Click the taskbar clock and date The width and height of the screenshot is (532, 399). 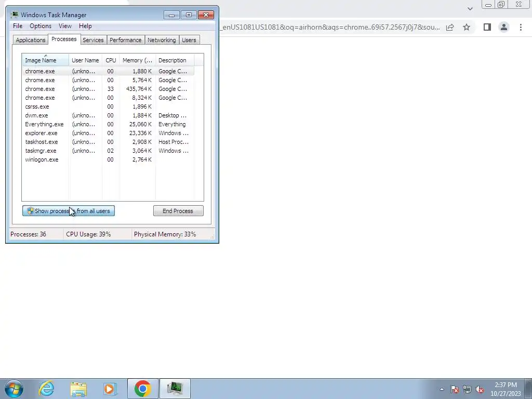pos(506,389)
